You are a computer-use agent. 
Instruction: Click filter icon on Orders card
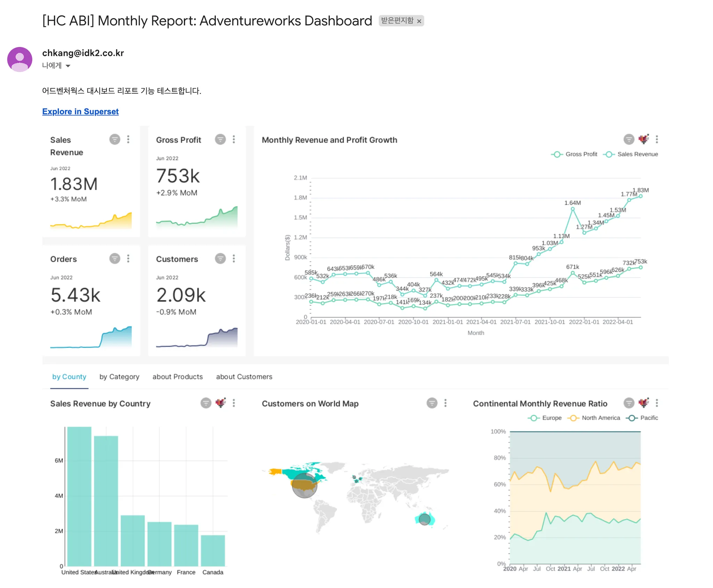pos(115,259)
